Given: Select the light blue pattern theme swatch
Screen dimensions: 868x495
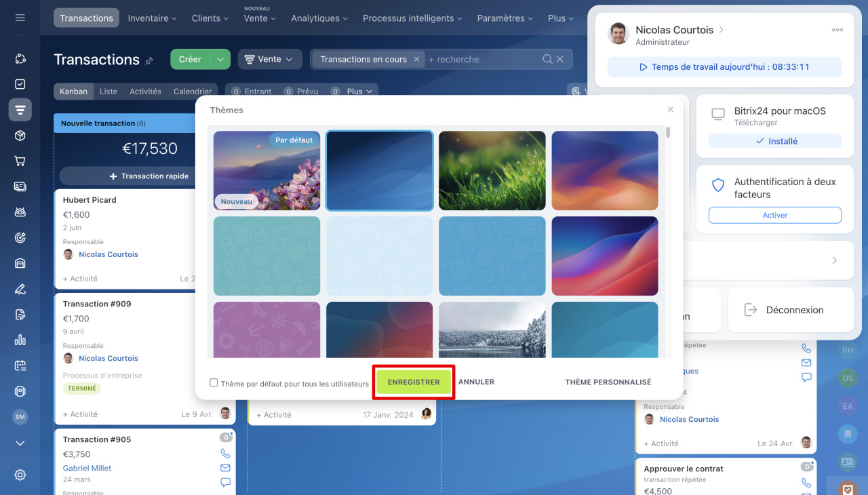Looking at the screenshot, I should (379, 256).
